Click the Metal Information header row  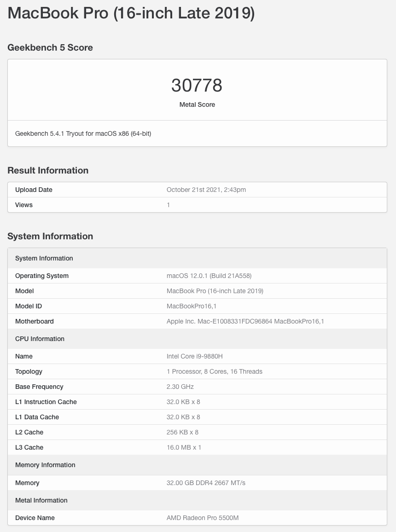tap(197, 500)
